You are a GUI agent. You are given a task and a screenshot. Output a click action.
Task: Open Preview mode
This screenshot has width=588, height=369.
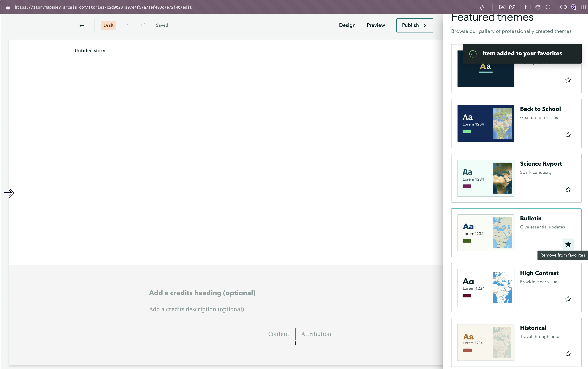pyautogui.click(x=375, y=25)
